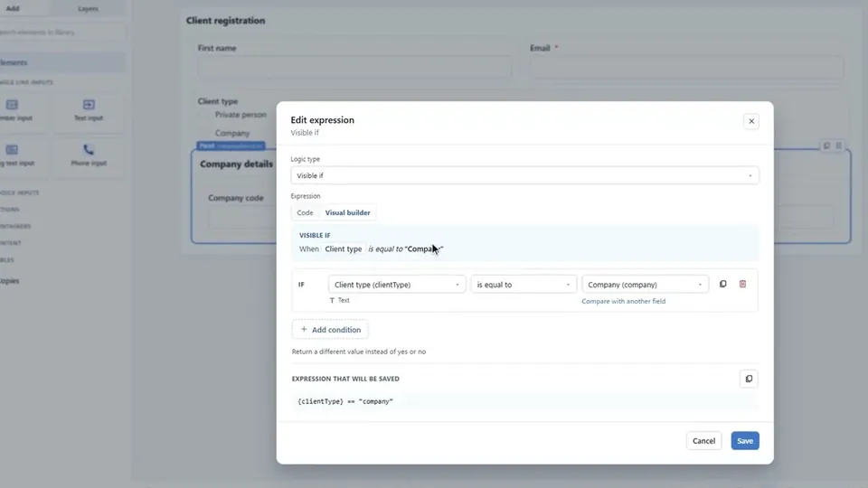Switch to the Add tab in sidebar
868x488 pixels.
[x=12, y=8]
